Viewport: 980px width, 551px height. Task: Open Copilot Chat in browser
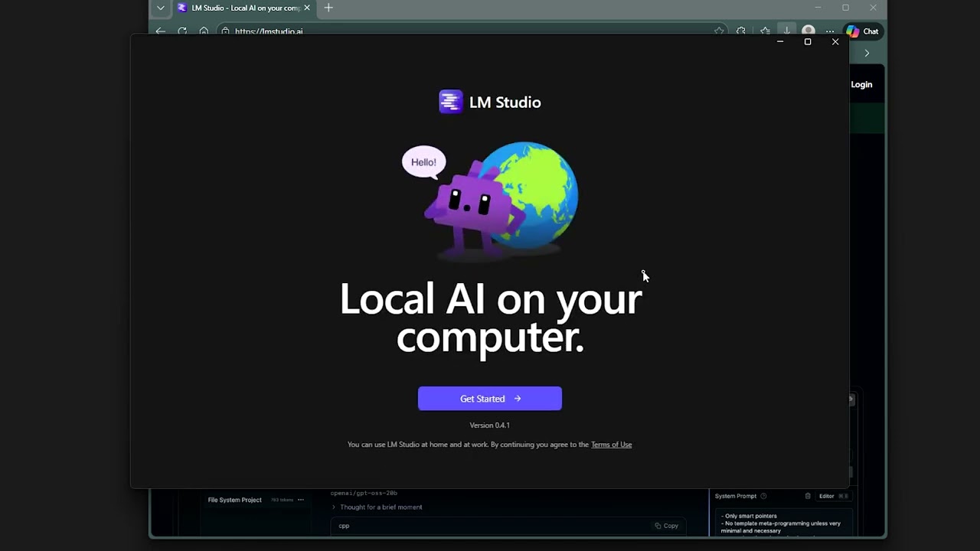coord(862,31)
